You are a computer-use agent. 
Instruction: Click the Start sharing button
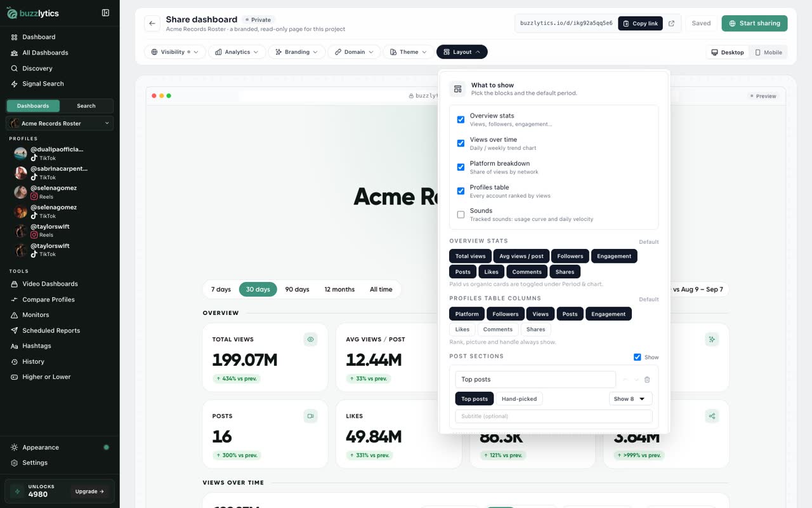coord(754,23)
